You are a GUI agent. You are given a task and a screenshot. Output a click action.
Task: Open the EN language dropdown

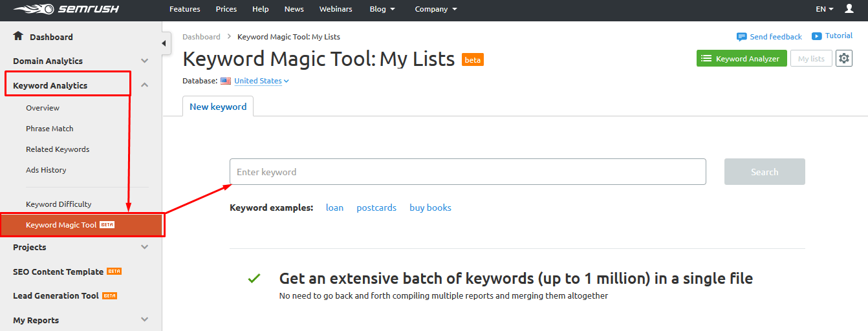pos(825,9)
